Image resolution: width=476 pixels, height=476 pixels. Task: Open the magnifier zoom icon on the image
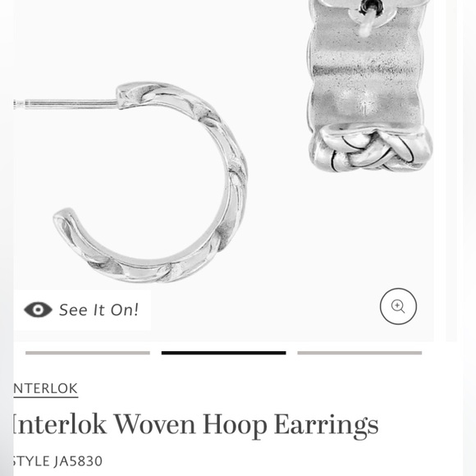coord(398,306)
